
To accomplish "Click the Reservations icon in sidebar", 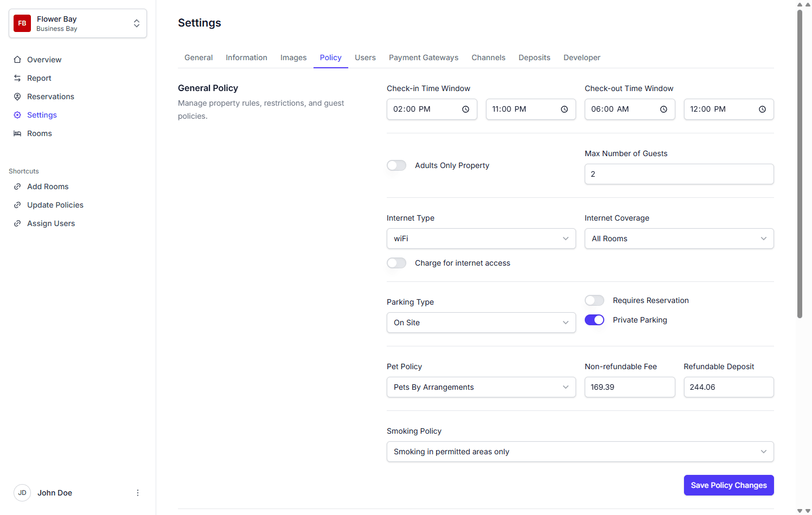I will pyautogui.click(x=17, y=96).
